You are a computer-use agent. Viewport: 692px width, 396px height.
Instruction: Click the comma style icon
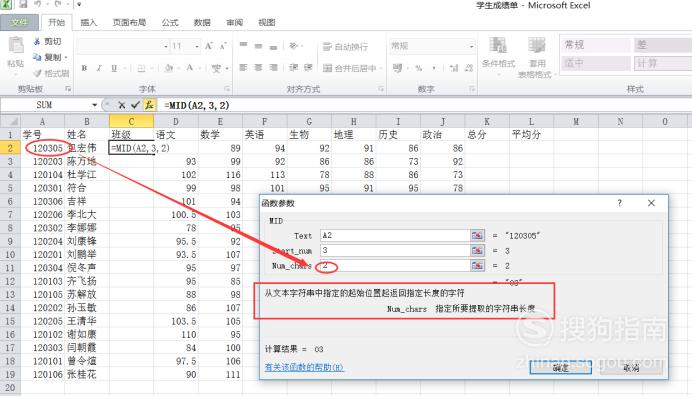[x=434, y=68]
